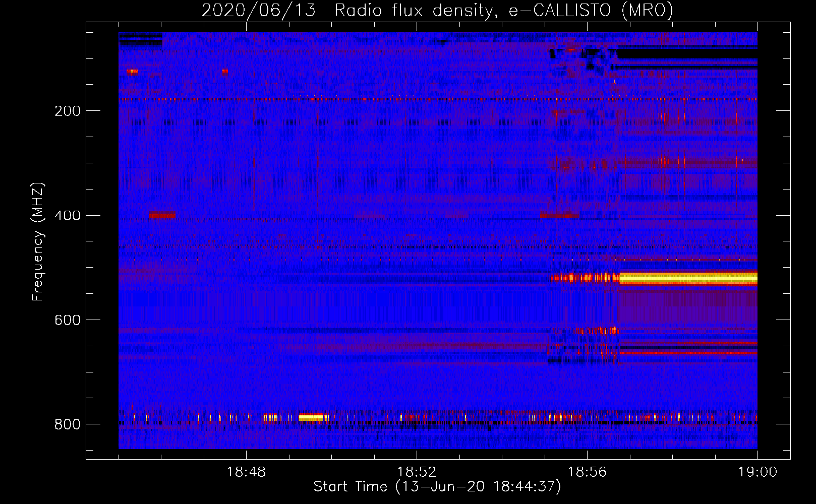
Task: Click the 19:00 time tick label
Action: [x=757, y=472]
